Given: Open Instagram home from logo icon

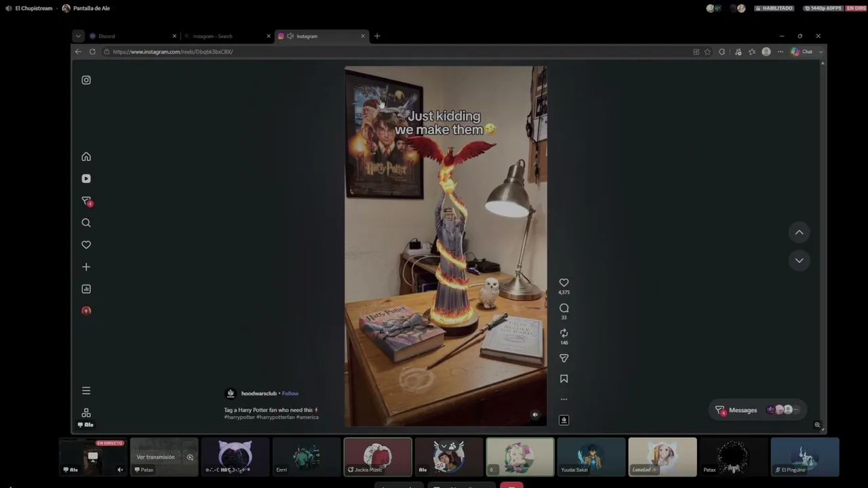Looking at the screenshot, I should click(86, 80).
